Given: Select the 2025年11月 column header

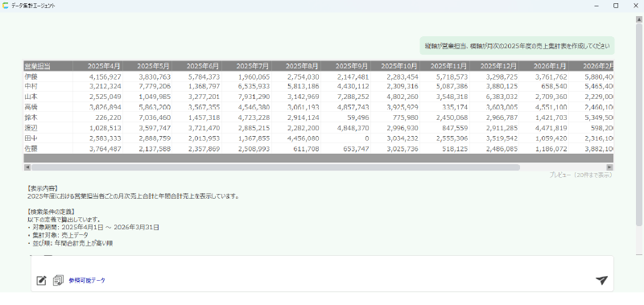Looking at the screenshot, I should pyautogui.click(x=445, y=66).
